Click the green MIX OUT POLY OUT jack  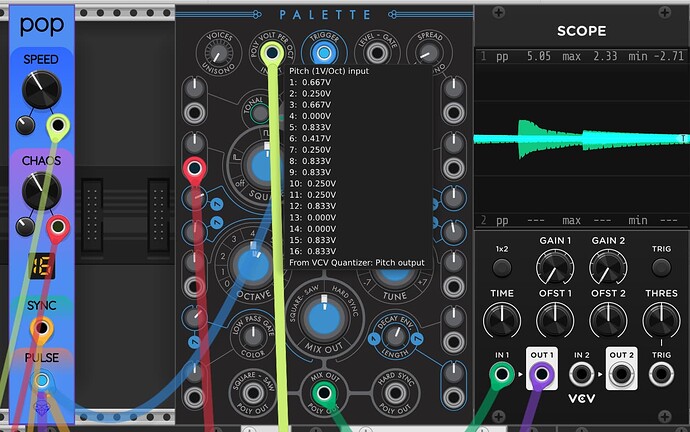coord(324,393)
